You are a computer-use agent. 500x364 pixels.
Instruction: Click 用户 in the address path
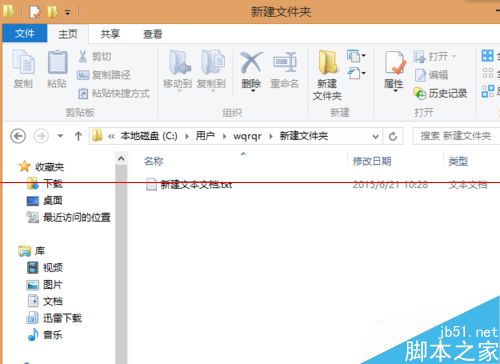205,136
